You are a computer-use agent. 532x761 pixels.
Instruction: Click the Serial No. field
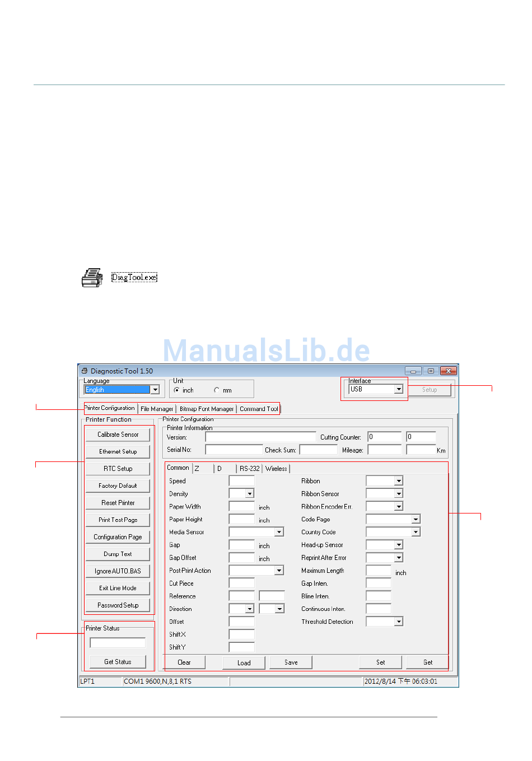coord(234,450)
